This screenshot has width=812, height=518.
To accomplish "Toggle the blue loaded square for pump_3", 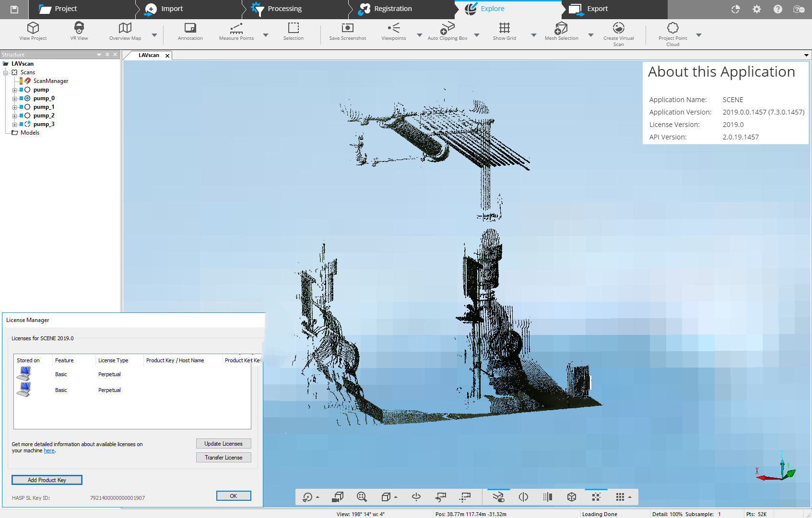I will [x=21, y=124].
